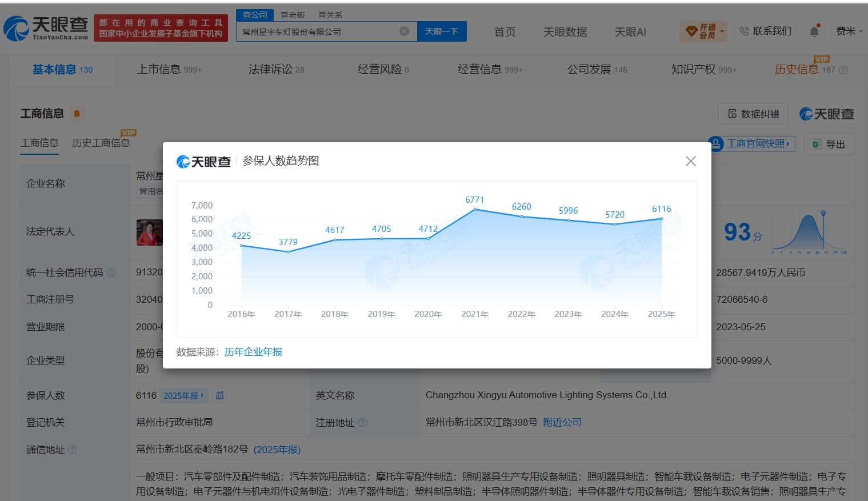Click the 2016年 data point 4225
This screenshot has width=868, height=501.
point(241,246)
